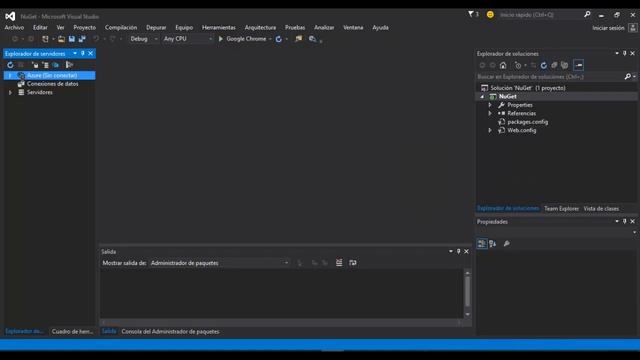Viewport: 640px width, 360px height.
Task: Click Connect to Database icon in Server Explorer
Action: click(35, 65)
